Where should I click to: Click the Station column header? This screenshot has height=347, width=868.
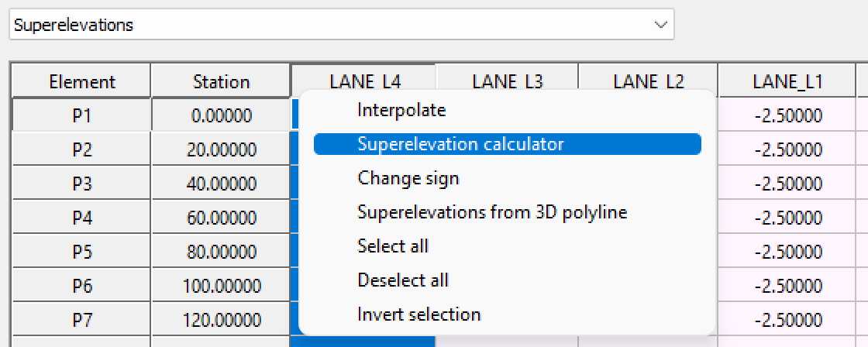point(222,81)
